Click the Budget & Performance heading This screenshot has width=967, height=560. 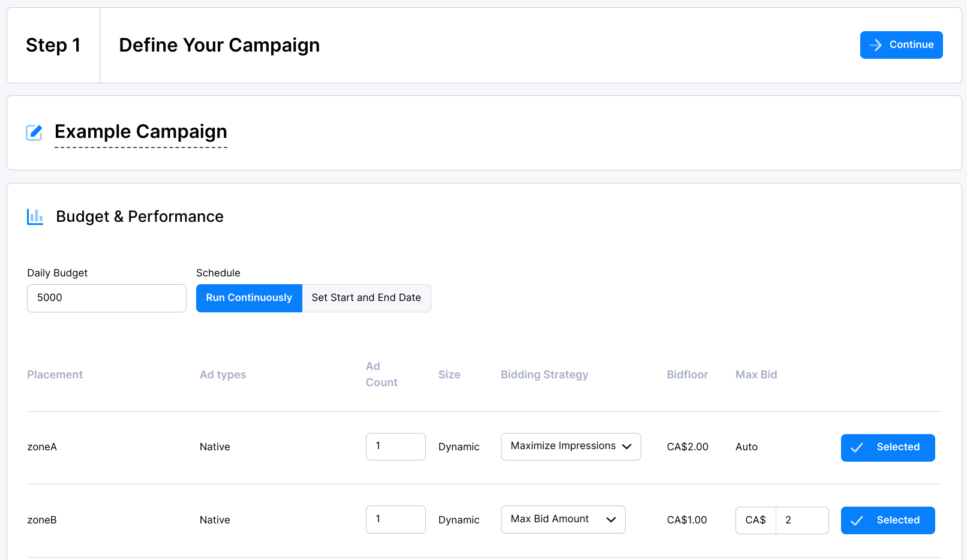tap(140, 216)
